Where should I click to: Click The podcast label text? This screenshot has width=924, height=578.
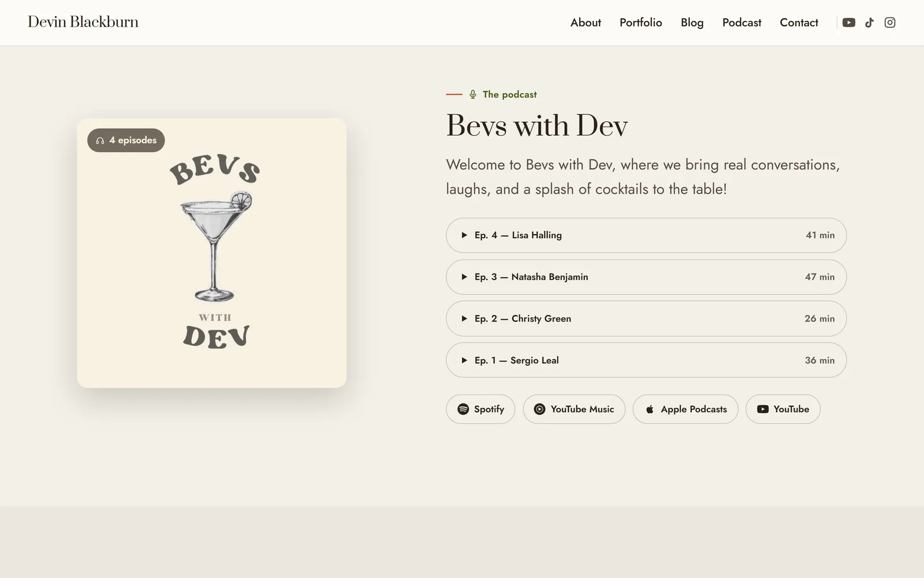(x=509, y=94)
